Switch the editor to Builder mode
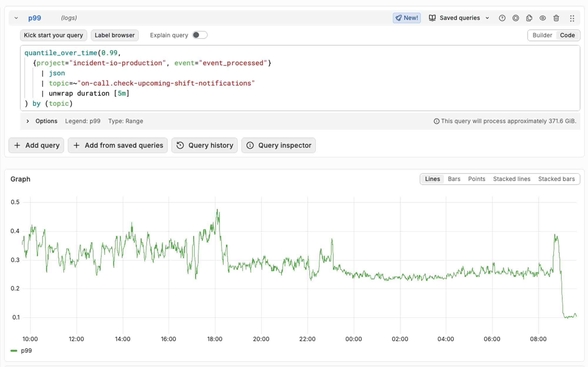Viewport: 588px width, 367px height. pos(542,35)
